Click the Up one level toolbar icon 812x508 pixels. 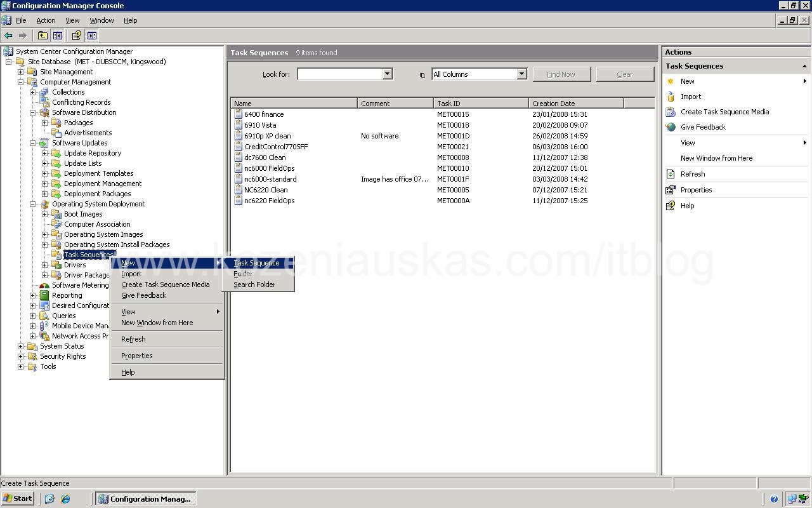point(43,36)
